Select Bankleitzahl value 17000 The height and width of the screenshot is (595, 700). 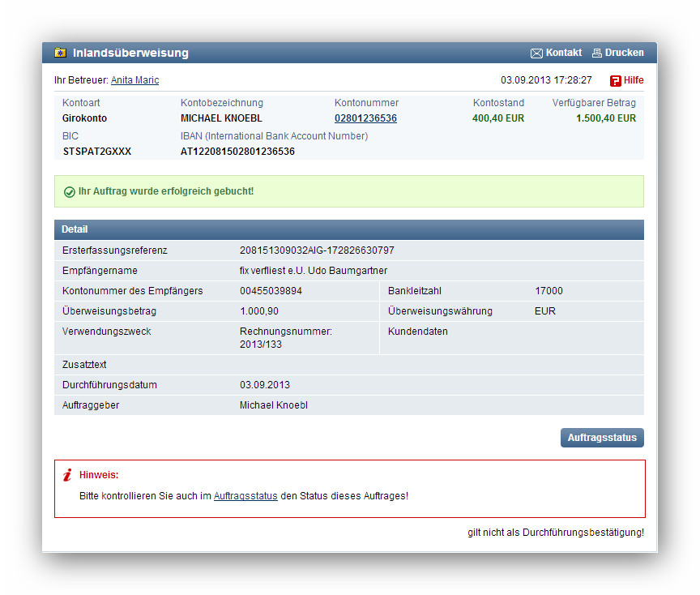click(548, 291)
